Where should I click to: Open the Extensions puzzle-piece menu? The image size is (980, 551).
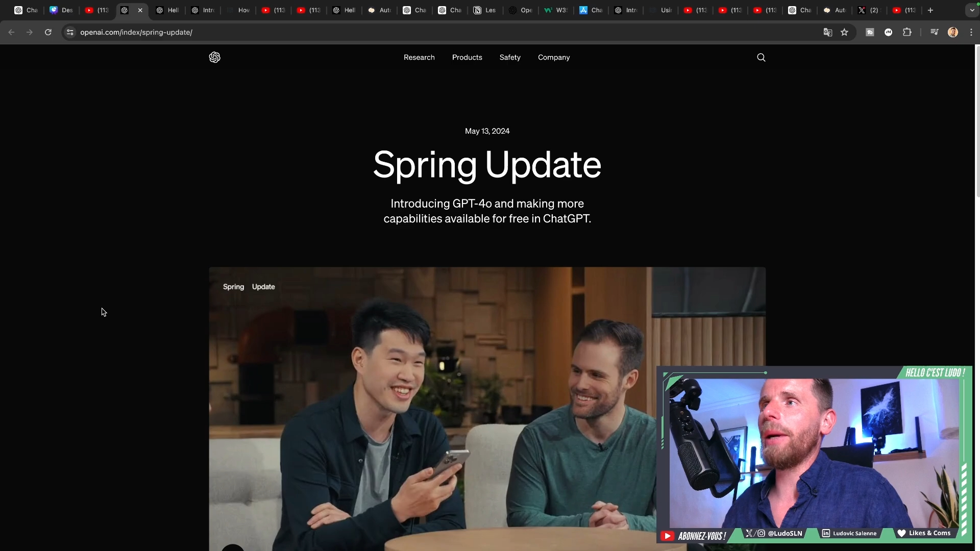(x=907, y=32)
